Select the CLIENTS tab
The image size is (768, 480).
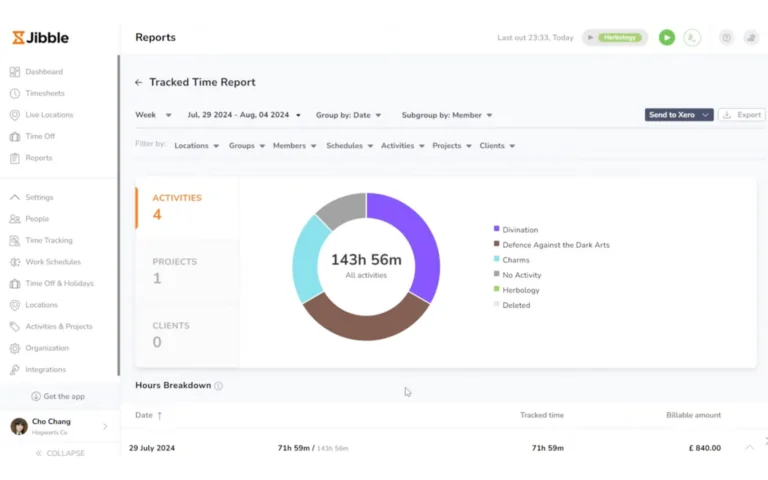pos(187,335)
